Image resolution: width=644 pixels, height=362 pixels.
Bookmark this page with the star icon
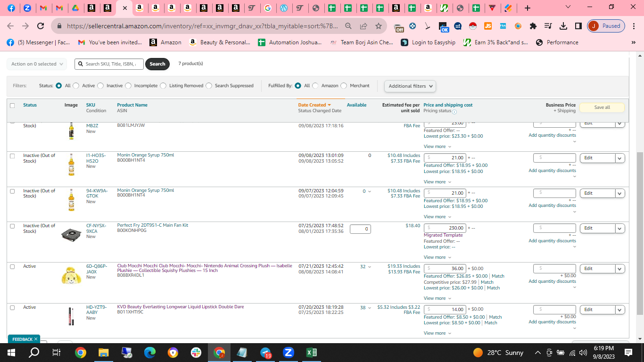click(378, 26)
